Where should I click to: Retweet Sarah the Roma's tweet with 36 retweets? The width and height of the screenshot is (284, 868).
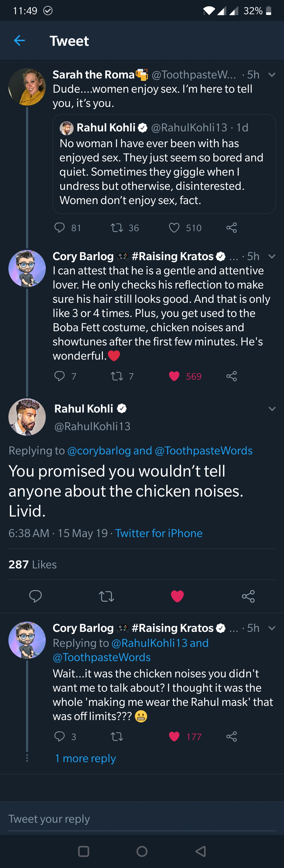tap(117, 228)
